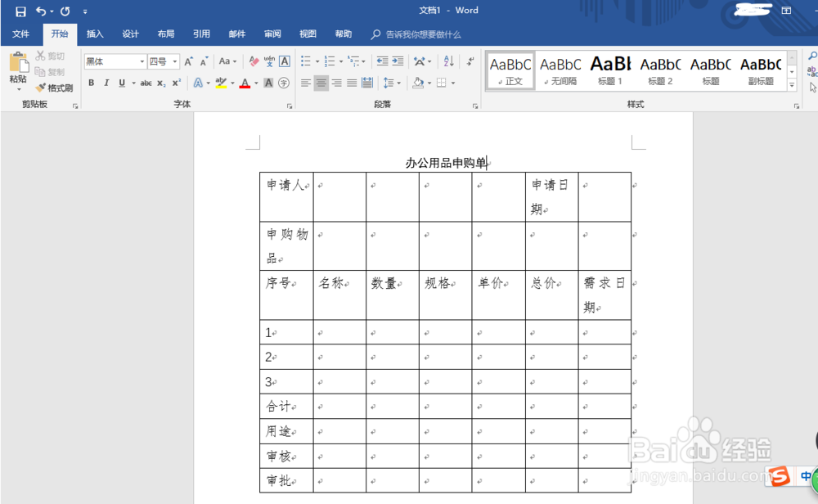This screenshot has width=818, height=504.
Task: Click the text highlight color icon
Action: (x=222, y=83)
